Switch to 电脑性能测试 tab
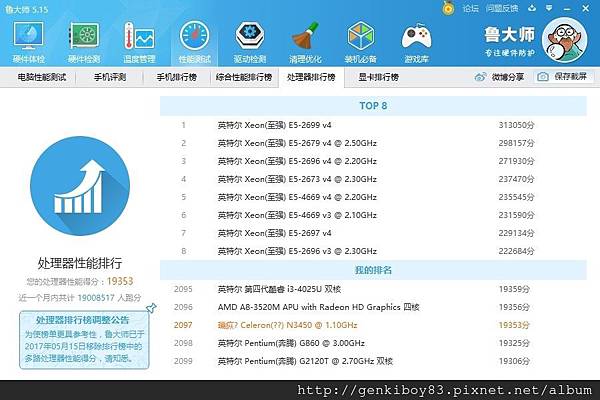The image size is (600, 400). point(42,77)
